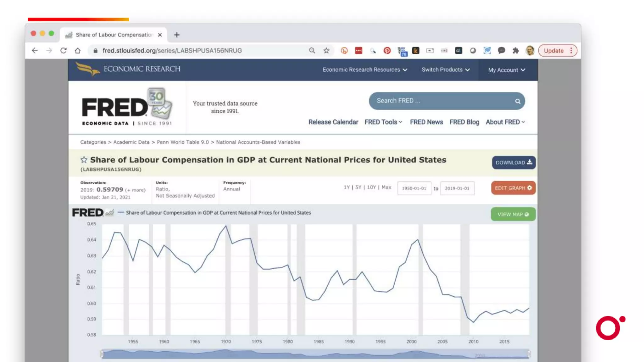
Task: Open the Chrome extensions puzzle icon
Action: pos(516,51)
